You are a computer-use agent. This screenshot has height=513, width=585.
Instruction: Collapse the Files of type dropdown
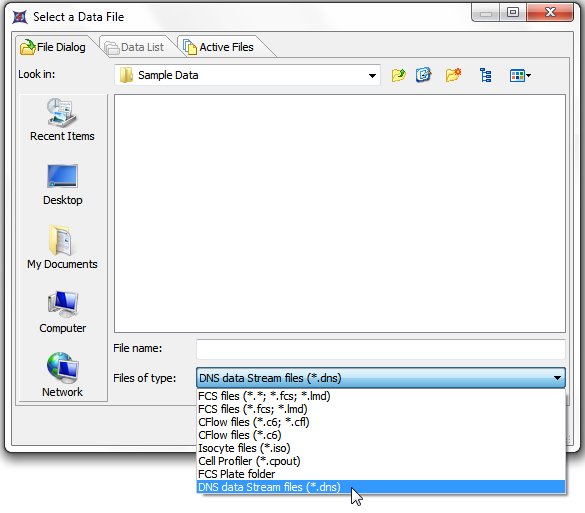tap(557, 378)
